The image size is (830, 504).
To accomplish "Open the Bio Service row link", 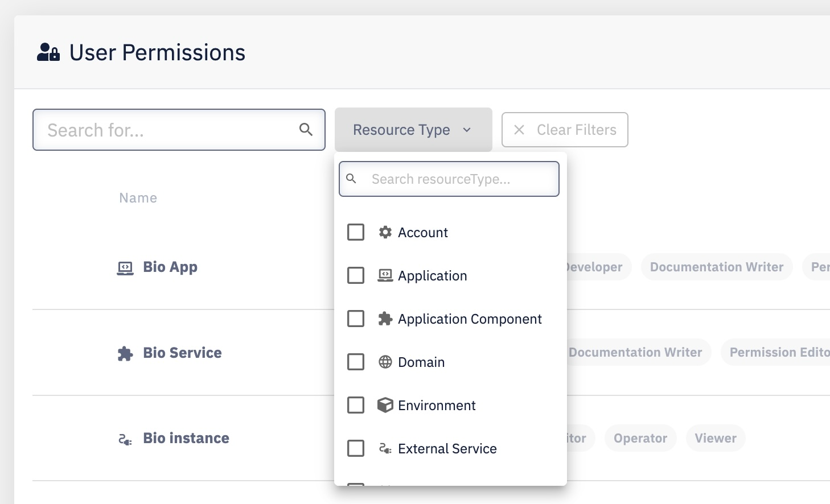I will 182,353.
